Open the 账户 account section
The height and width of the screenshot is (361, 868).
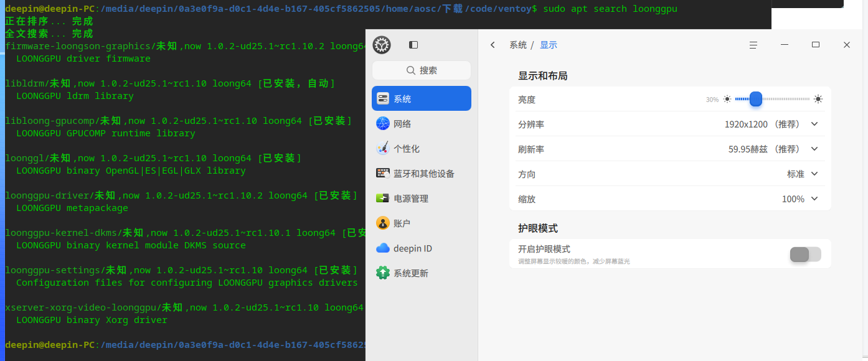[x=422, y=223]
